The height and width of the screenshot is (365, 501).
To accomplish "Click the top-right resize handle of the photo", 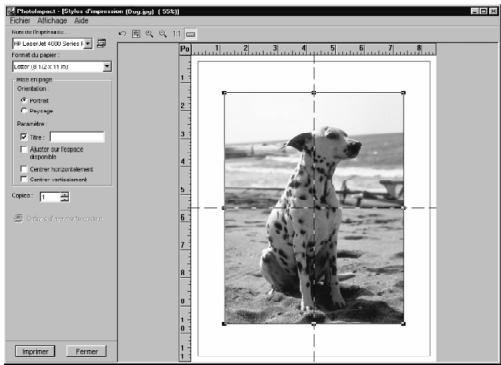I will coord(403,93).
